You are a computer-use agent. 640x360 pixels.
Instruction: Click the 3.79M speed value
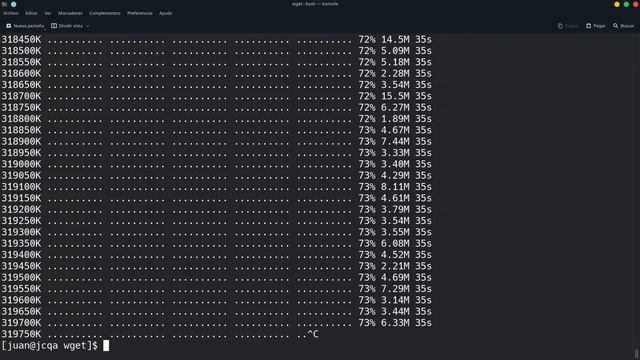(395, 209)
